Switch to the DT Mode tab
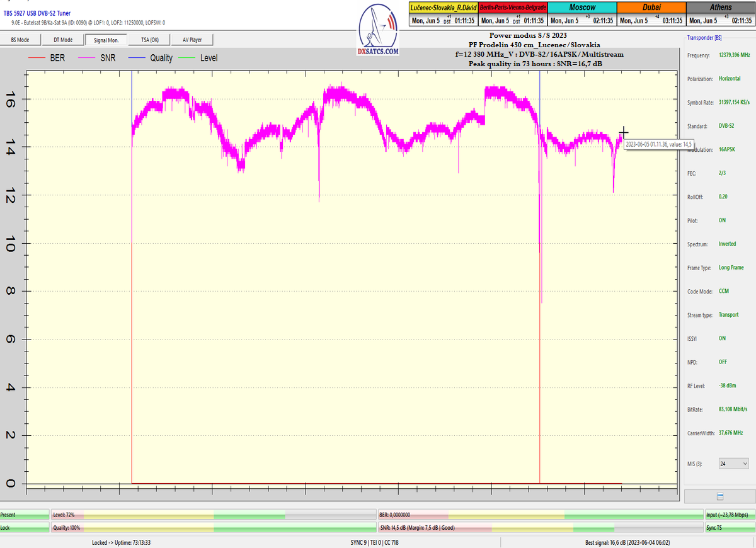 (62, 40)
